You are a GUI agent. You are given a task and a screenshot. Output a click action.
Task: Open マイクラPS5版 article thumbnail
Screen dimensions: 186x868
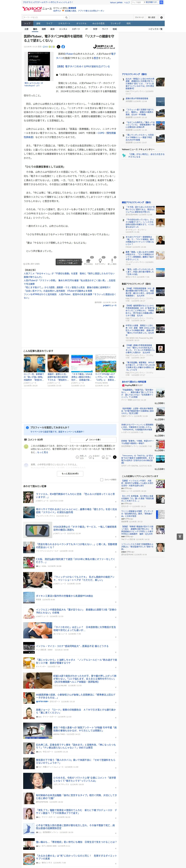106,363
